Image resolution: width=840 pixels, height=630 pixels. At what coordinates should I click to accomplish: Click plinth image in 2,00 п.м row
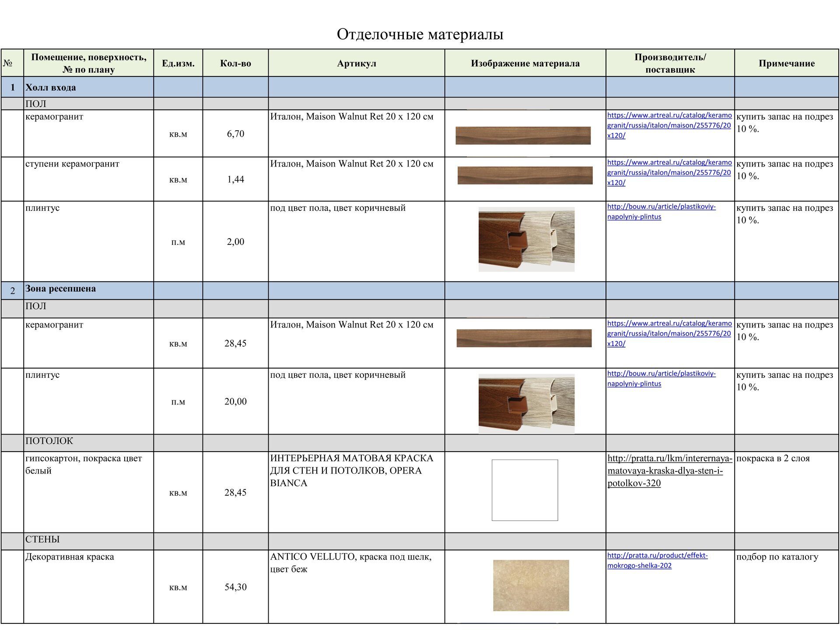(527, 240)
